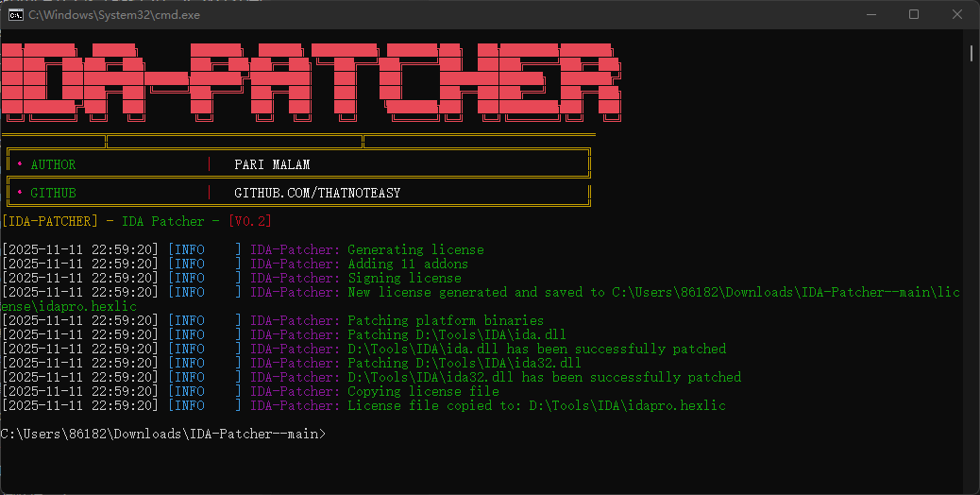Click the 'Patching platform binaries' log message
The width and height of the screenshot is (980, 495).
point(446,320)
